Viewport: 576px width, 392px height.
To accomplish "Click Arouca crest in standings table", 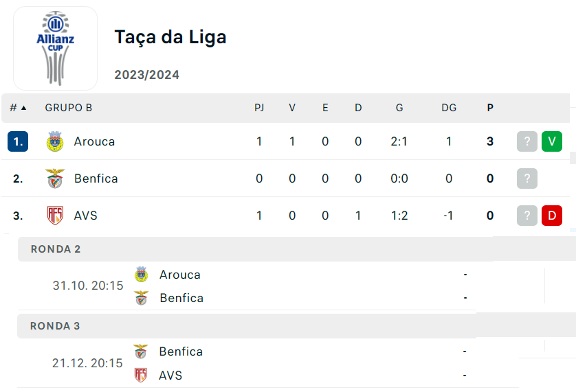I will pos(55,141).
